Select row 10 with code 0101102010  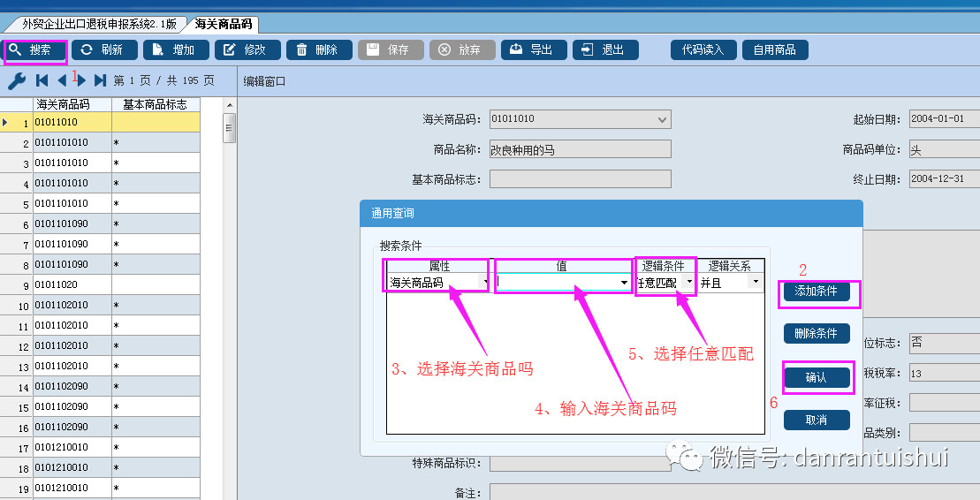100,305
